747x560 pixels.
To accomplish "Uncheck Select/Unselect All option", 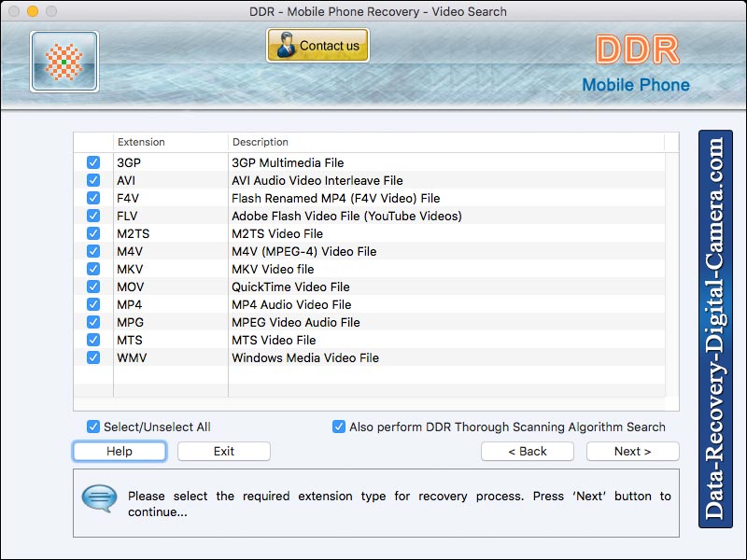I will point(92,427).
